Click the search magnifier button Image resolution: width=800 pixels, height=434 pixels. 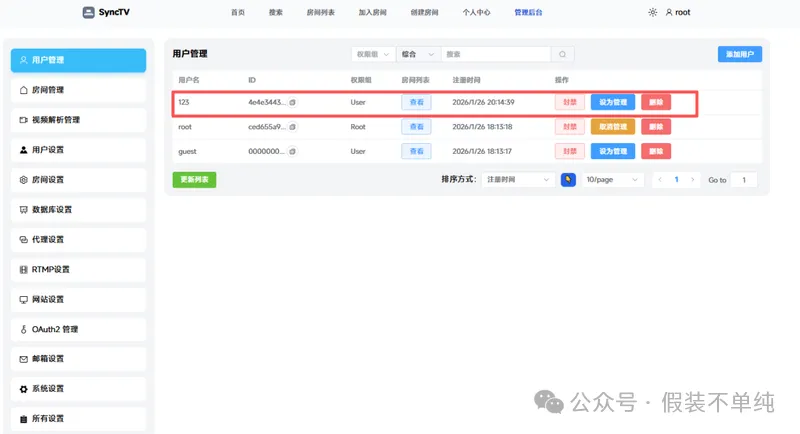coord(562,54)
